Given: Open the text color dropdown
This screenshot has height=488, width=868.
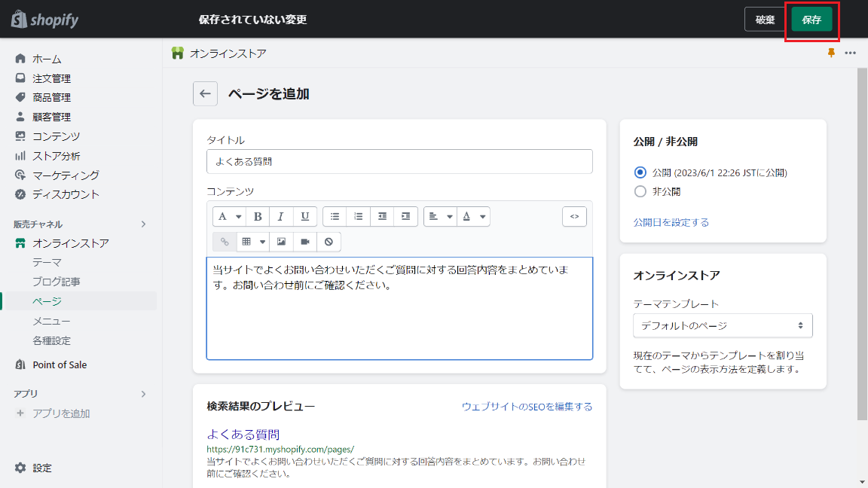Looking at the screenshot, I should [473, 216].
